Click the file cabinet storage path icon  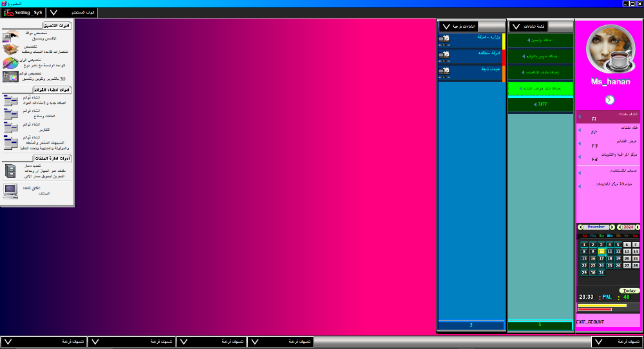pos(10,171)
